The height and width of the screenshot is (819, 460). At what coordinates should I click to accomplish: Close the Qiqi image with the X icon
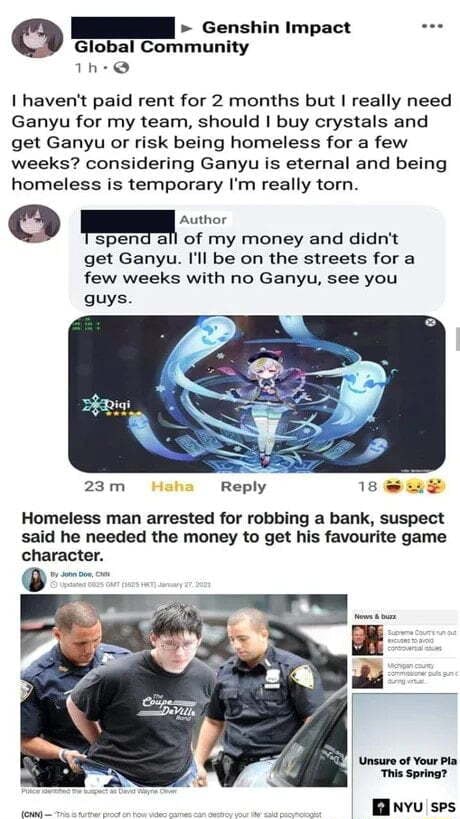pyautogui.click(x=431, y=323)
